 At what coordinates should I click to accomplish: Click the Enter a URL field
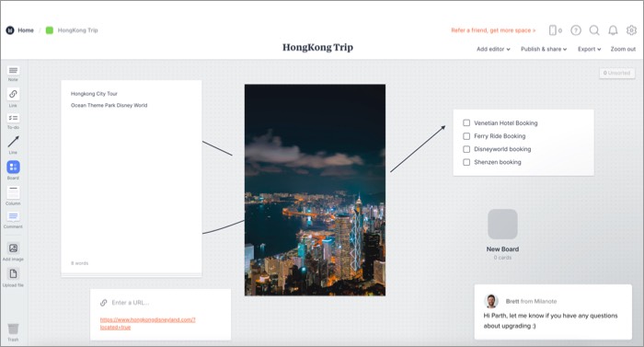tap(131, 303)
